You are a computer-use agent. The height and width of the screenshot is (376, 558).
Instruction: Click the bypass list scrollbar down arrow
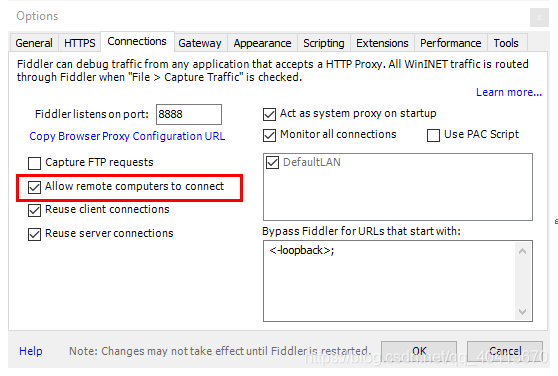point(522,312)
